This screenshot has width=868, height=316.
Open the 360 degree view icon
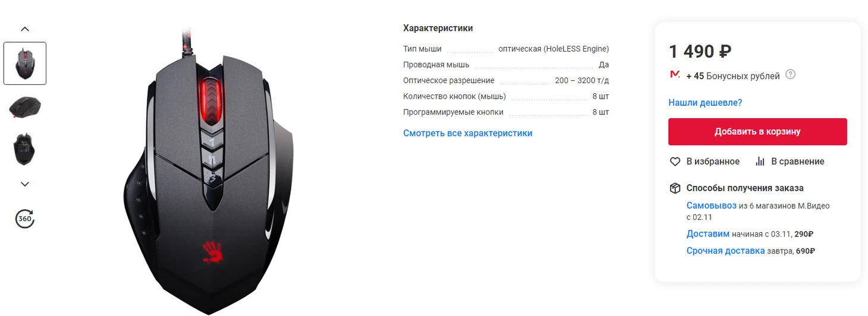click(x=24, y=219)
